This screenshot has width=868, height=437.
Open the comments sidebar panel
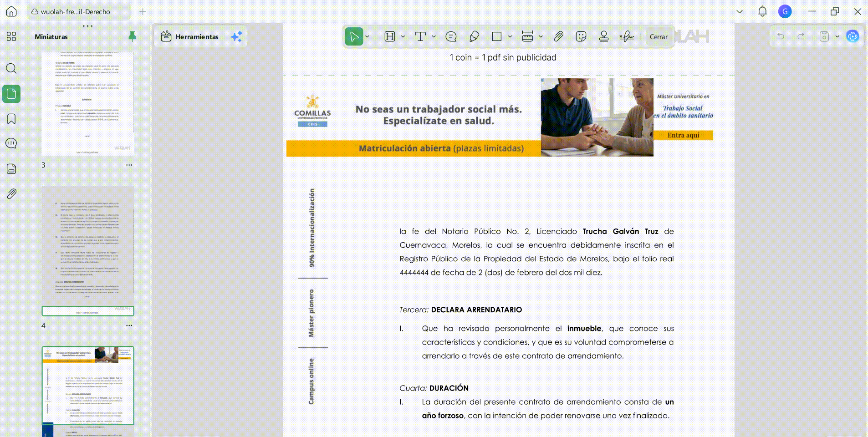(11, 143)
